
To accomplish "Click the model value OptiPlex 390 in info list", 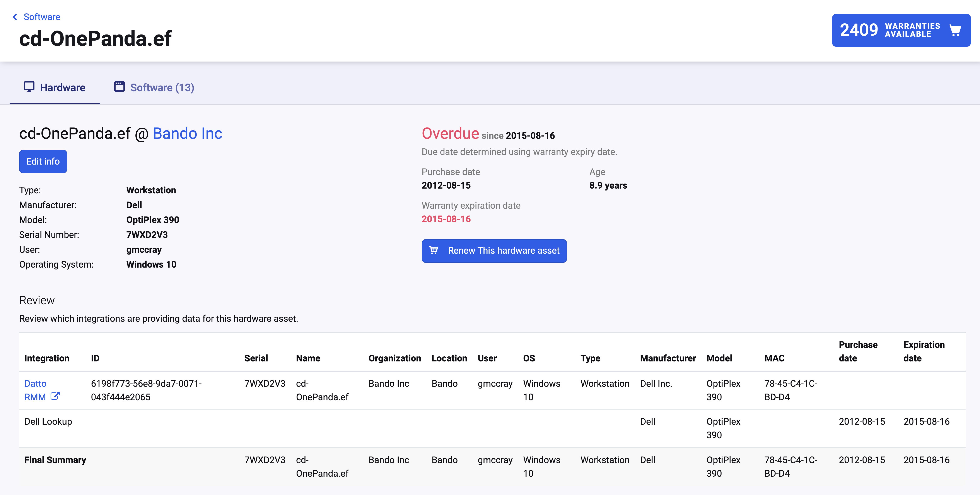I will (153, 220).
